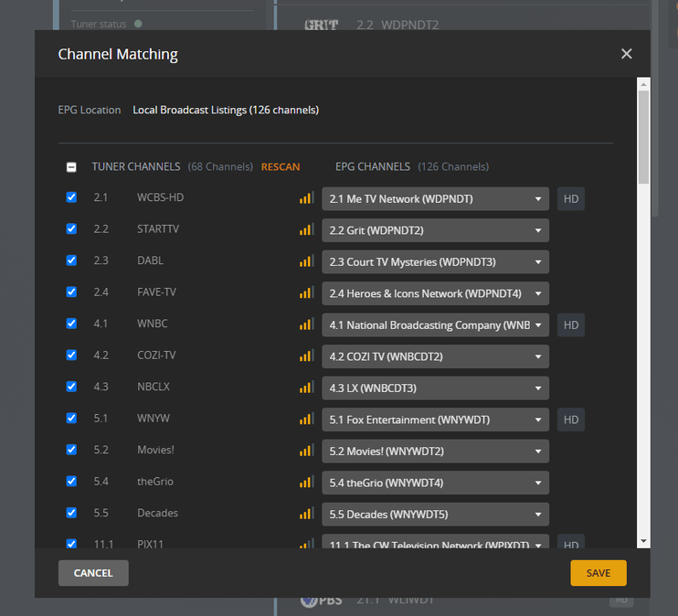This screenshot has height=616, width=678.
Task: Open the 5.1 Fox Entertainment dropdown
Action: 436,420
